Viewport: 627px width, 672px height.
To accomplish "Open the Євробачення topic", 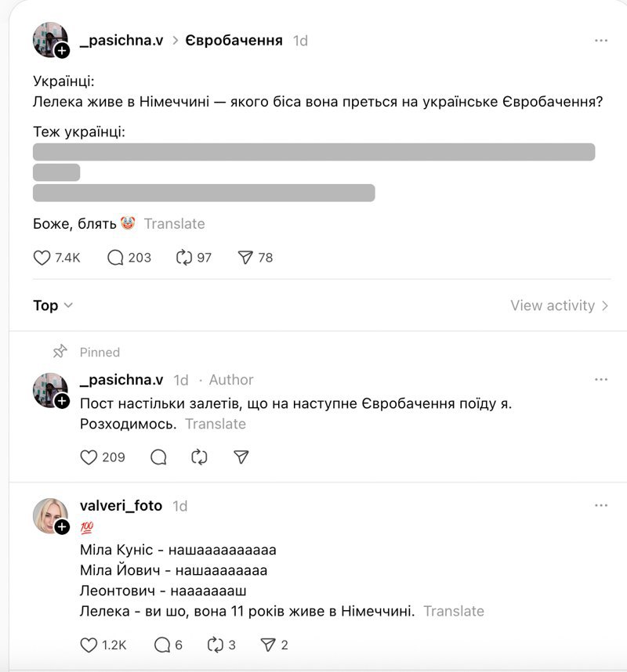I will tap(234, 41).
